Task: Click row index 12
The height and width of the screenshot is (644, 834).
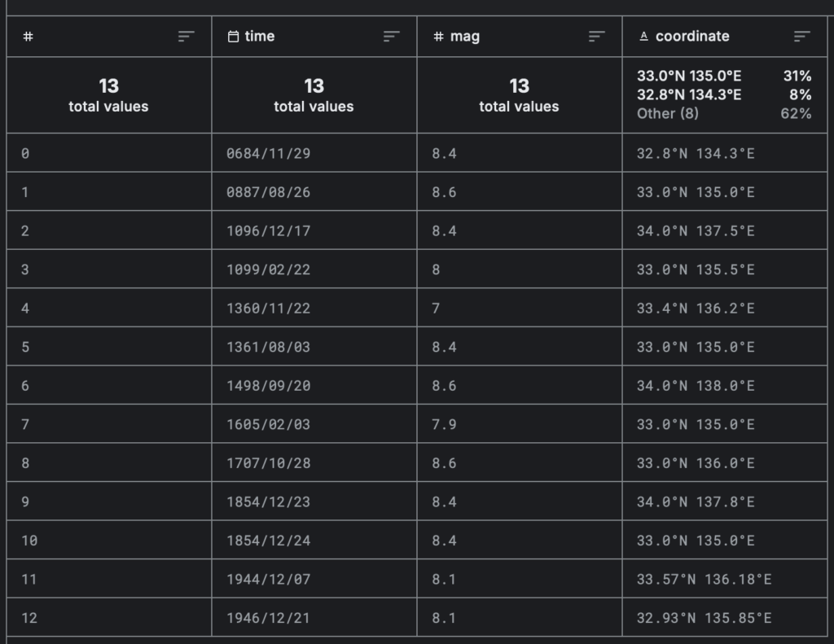Action: click(29, 618)
